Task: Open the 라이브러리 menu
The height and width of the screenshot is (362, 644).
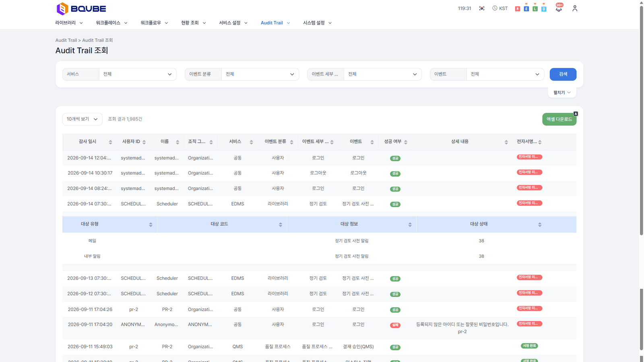Action: coord(69,23)
